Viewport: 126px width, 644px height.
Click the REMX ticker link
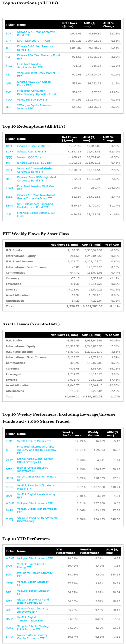pyautogui.click(x=9, y=487)
